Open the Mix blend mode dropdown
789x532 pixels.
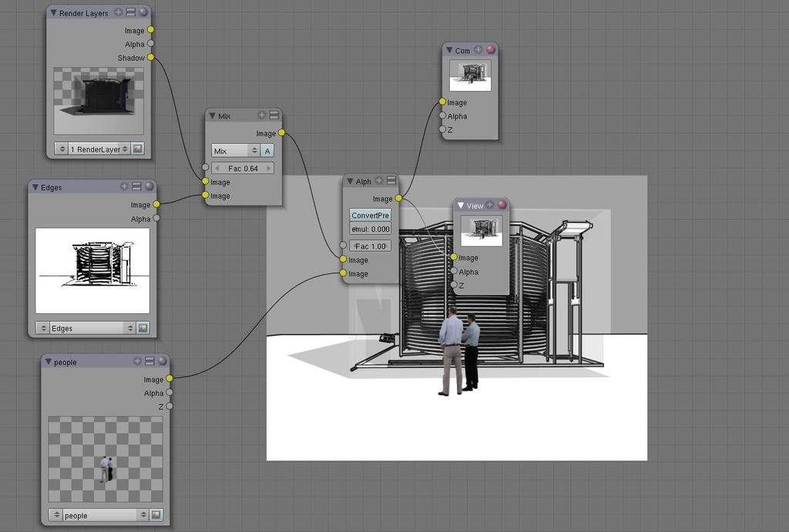pyautogui.click(x=236, y=150)
